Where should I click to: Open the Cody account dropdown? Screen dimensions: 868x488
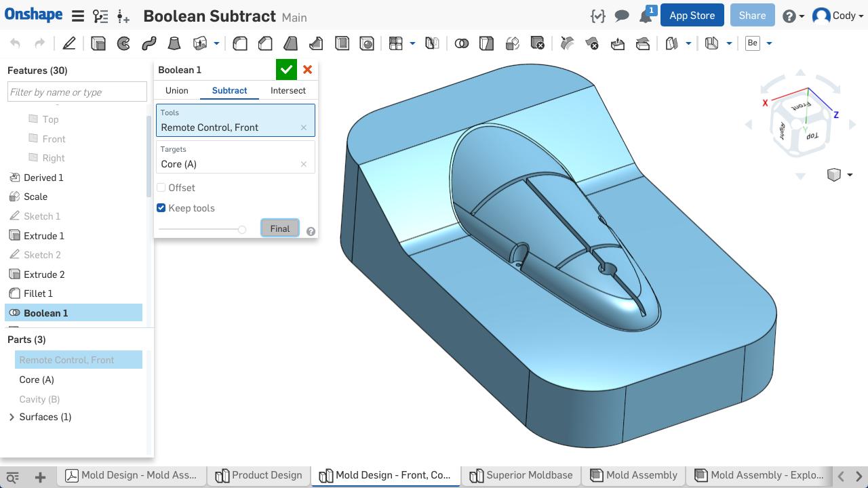click(x=837, y=16)
